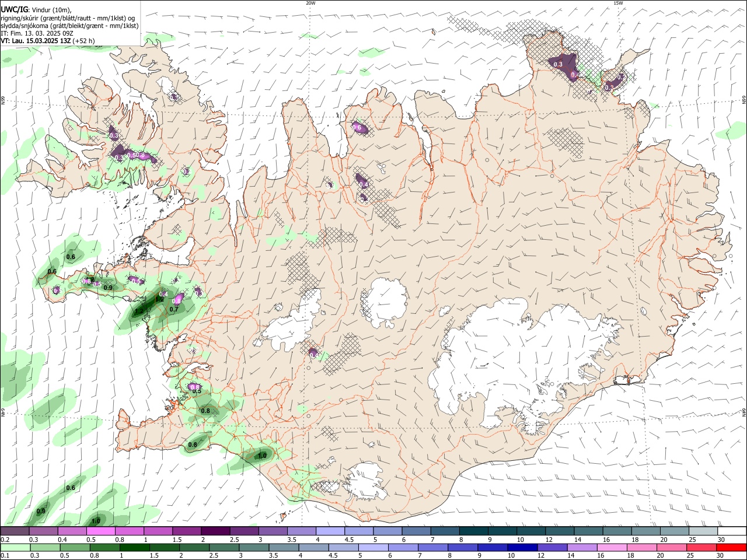747x560 pixels.
Task: Pick the pure red swatch labeled 30
Action: (732, 547)
